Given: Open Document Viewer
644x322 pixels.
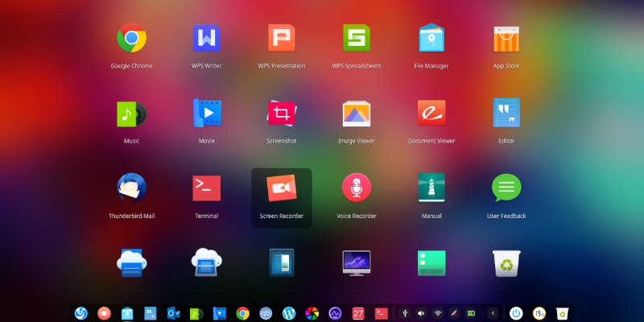Looking at the screenshot, I should click(x=431, y=113).
